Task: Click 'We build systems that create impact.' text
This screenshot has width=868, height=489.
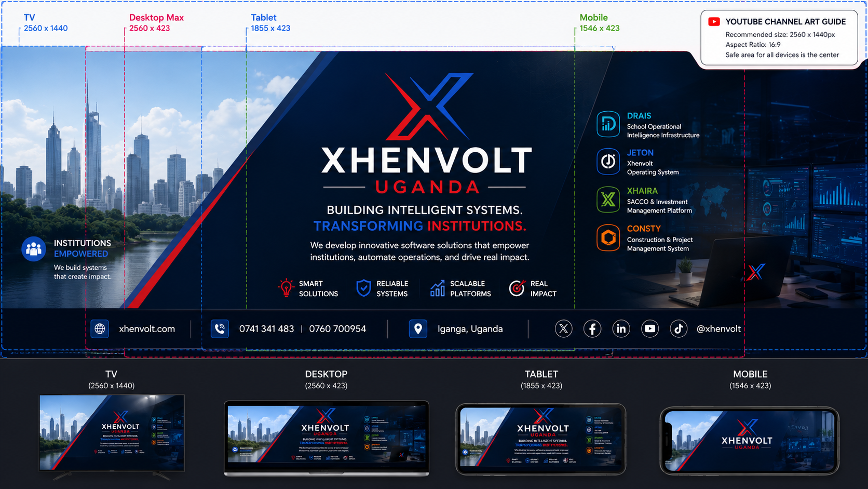Action: click(83, 272)
